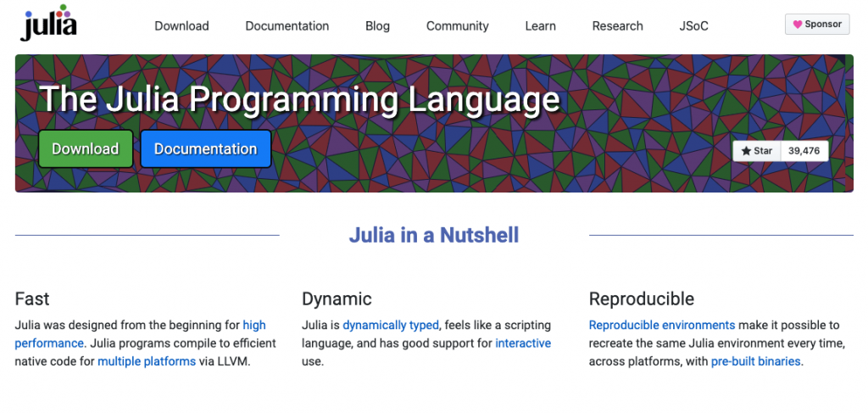Click the heart icon on Sponsor button

[797, 25]
